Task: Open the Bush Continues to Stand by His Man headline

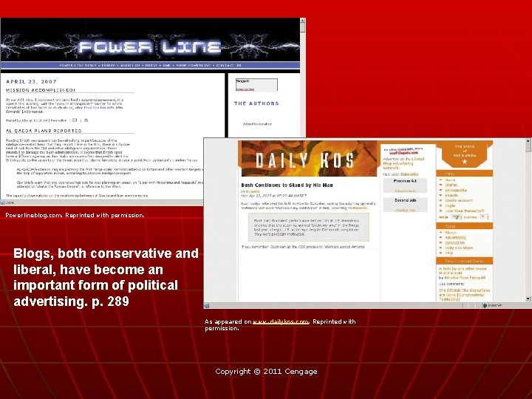Action: click(x=287, y=185)
